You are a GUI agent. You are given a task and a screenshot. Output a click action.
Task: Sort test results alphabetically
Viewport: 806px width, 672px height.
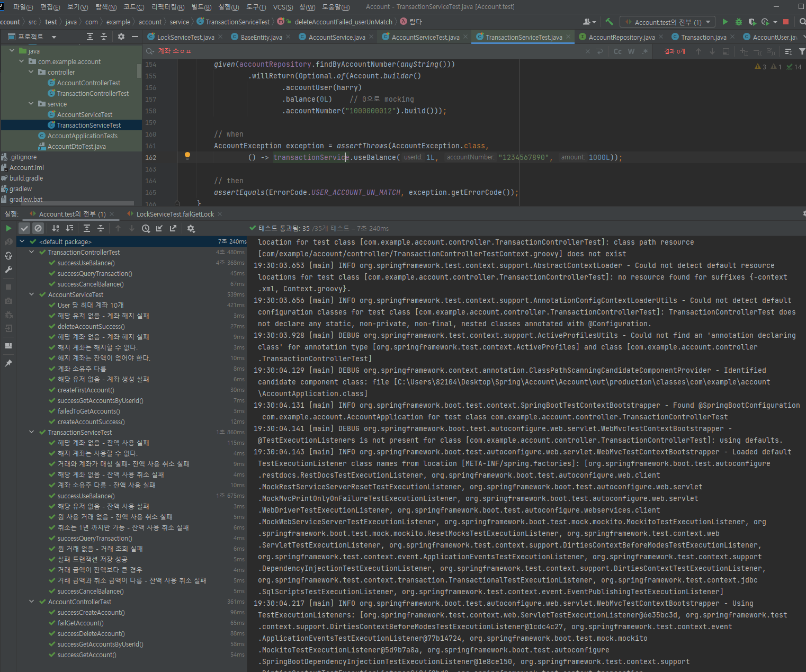(56, 228)
